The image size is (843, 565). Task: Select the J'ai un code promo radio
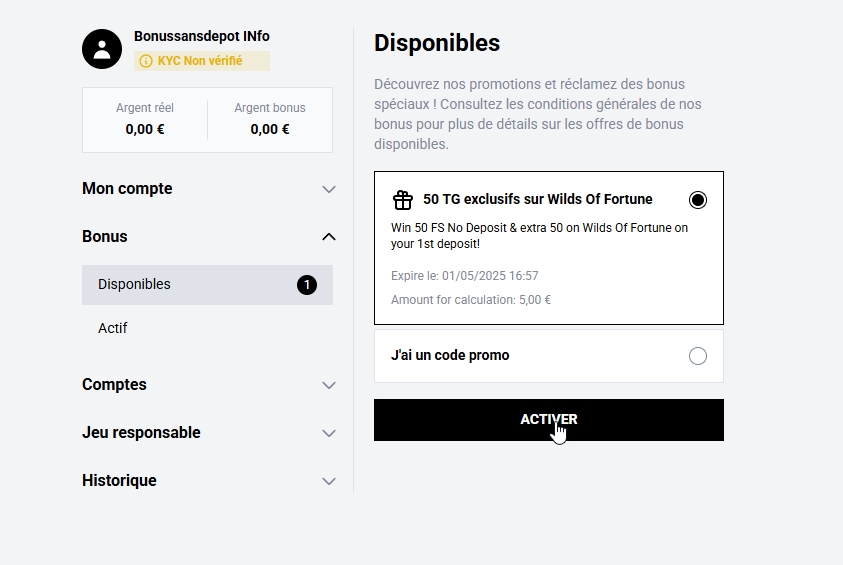click(698, 356)
